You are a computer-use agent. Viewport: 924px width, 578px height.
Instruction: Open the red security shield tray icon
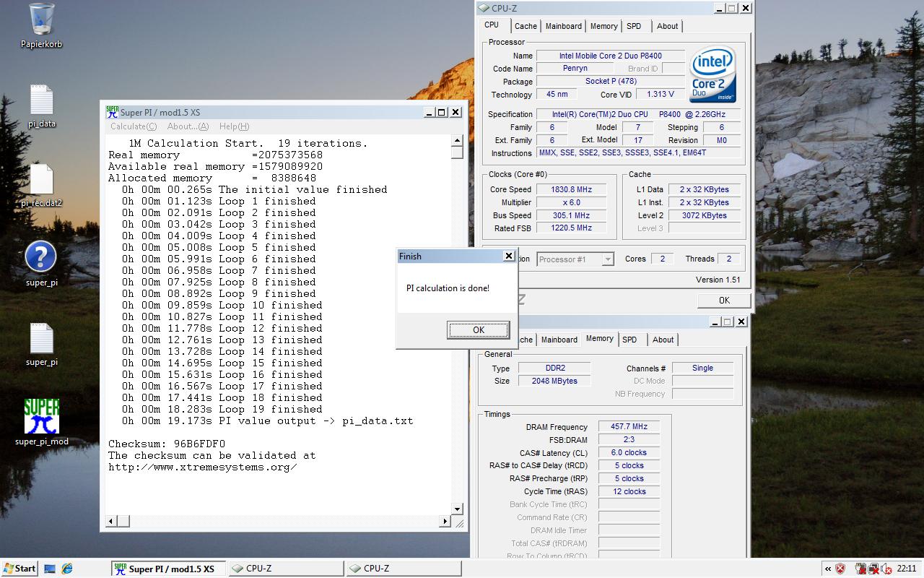pos(840,569)
